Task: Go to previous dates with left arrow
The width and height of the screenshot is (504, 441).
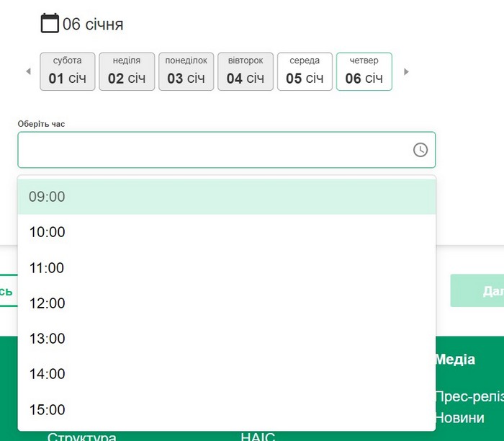Action: click(29, 72)
